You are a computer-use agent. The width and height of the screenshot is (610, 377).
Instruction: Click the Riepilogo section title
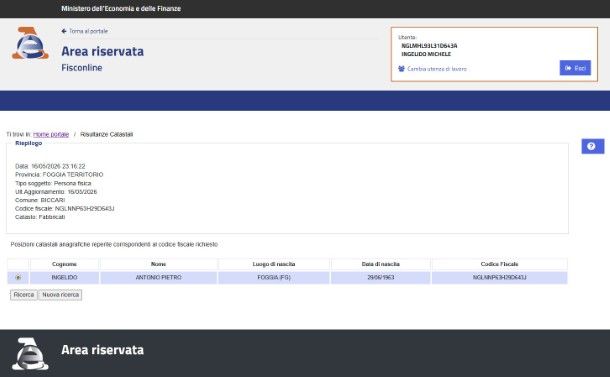[28, 143]
